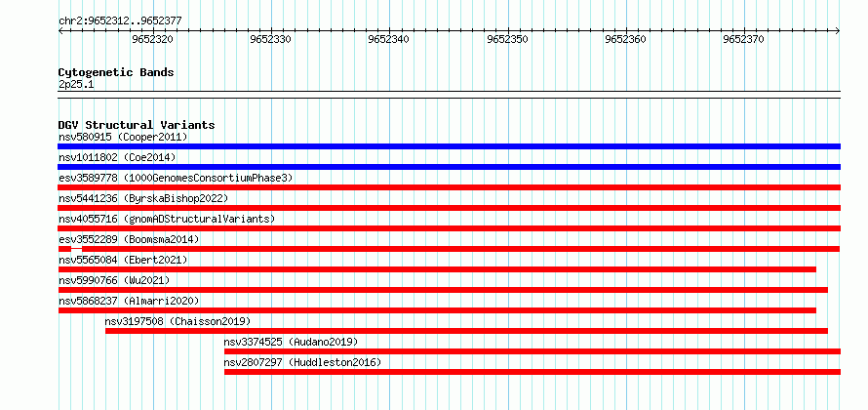The image size is (868, 410).
Task: Select the red bar under nsv4055716
Action: pos(450,228)
